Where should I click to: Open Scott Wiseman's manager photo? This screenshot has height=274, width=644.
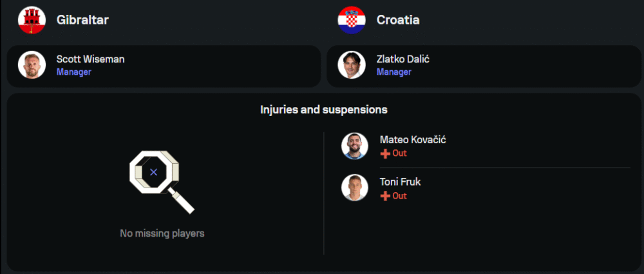click(32, 65)
